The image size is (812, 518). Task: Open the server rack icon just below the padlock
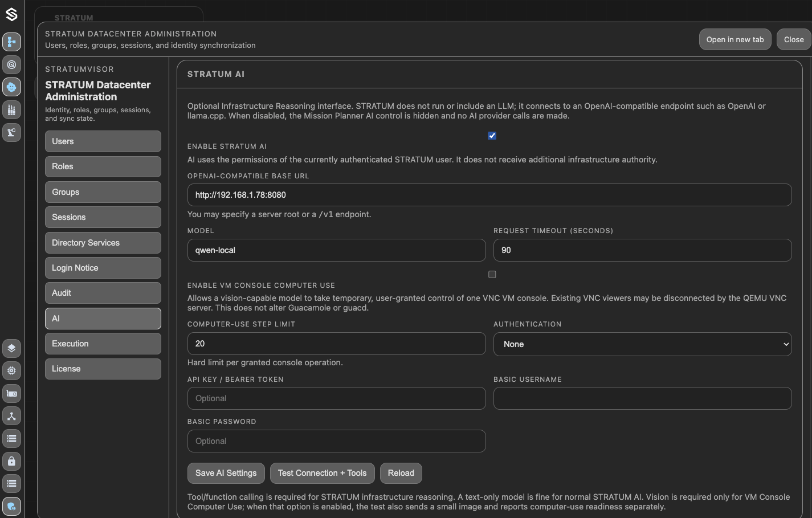tap(11, 483)
